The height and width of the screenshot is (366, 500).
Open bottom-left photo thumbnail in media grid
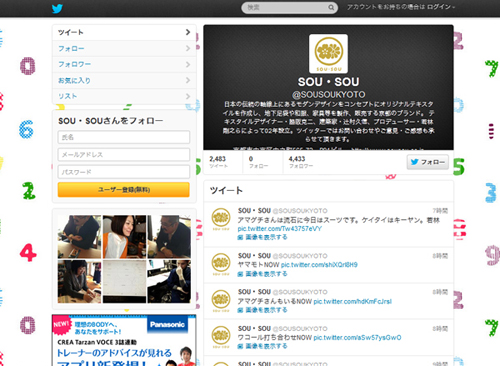pos(79,282)
